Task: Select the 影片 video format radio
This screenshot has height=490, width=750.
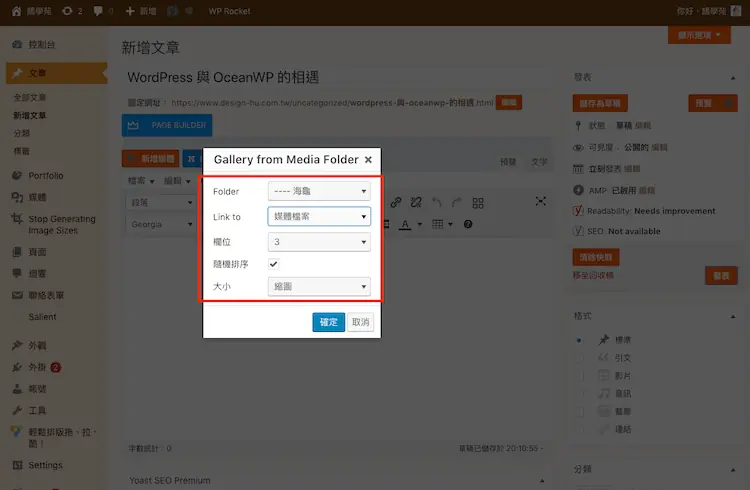Action: 579,376
